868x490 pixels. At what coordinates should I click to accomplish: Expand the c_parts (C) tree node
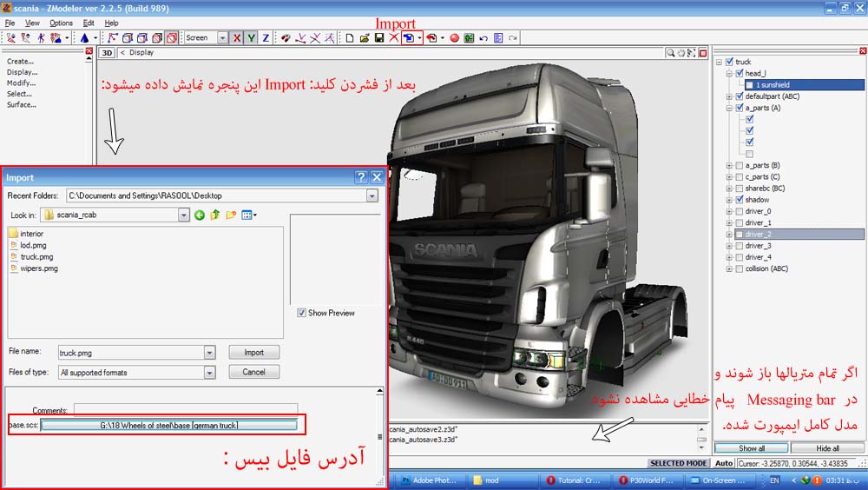[x=729, y=177]
